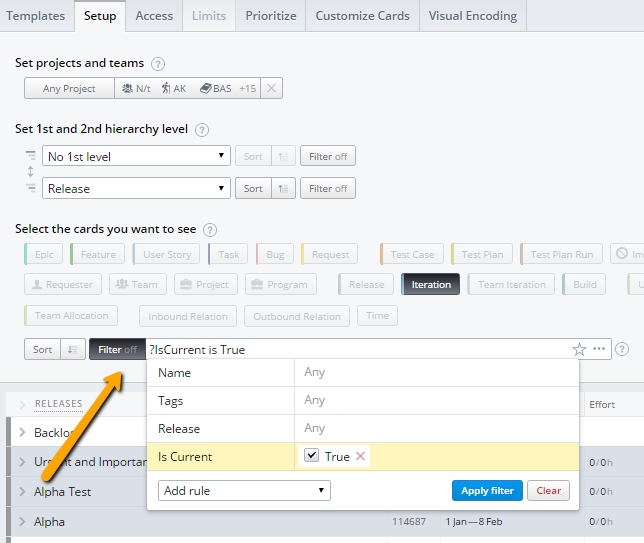Toggle the User Story card type
This screenshot has width=644, height=543.
pos(166,254)
